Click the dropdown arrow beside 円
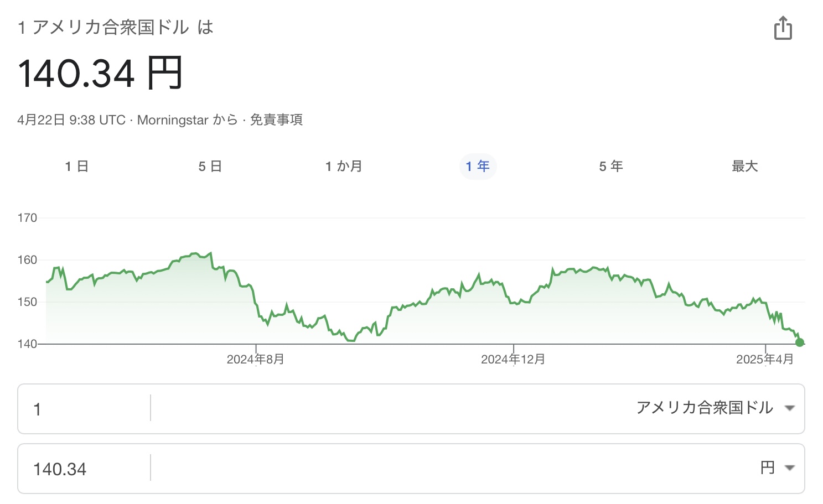Image resolution: width=823 pixels, height=504 pixels. coord(790,468)
